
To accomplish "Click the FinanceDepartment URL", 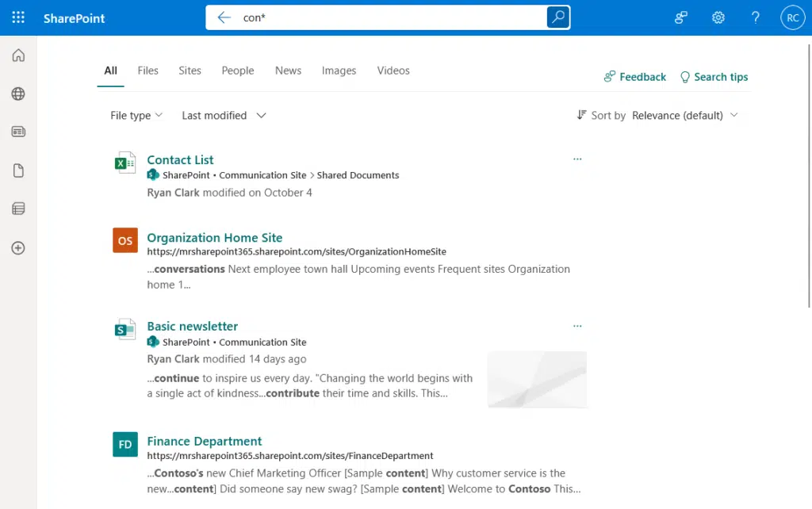I will pyautogui.click(x=290, y=456).
